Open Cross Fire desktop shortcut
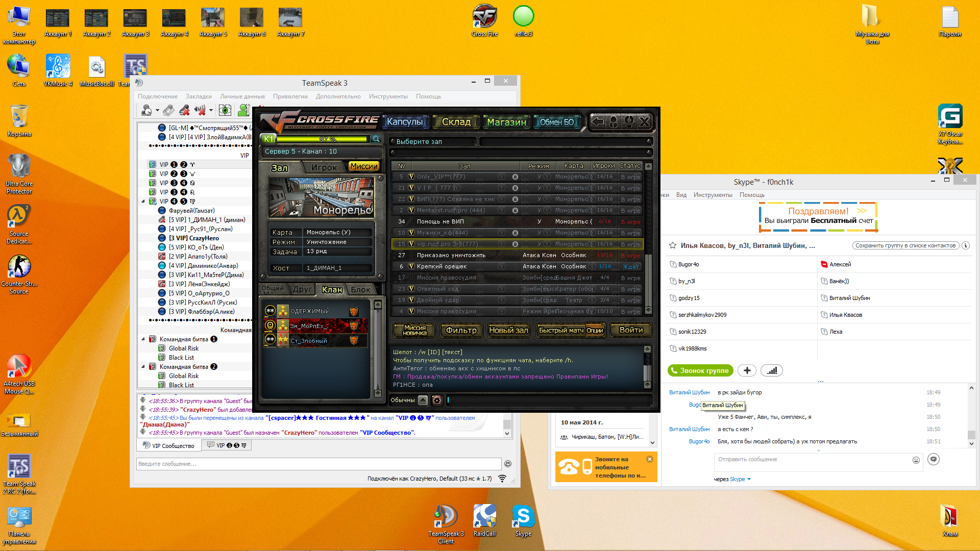This screenshot has height=551, width=980. (484, 21)
